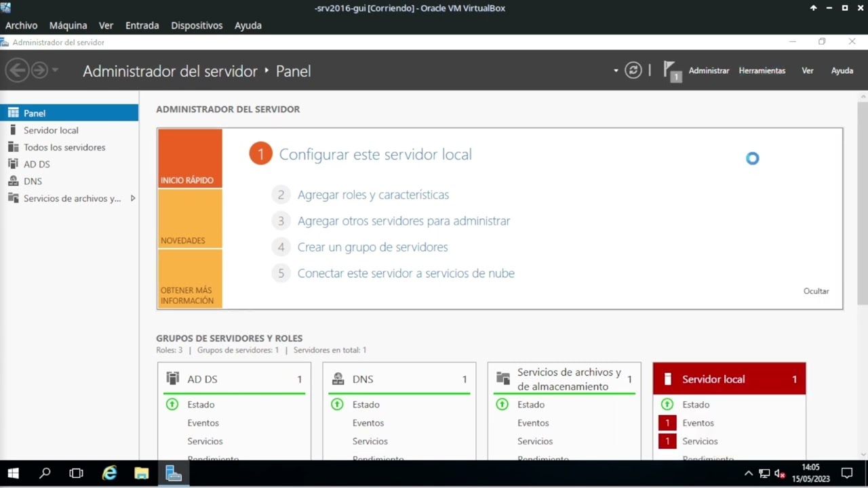Click Estado in Servicios de archivos tile
This screenshot has width=868, height=488.
click(x=531, y=405)
